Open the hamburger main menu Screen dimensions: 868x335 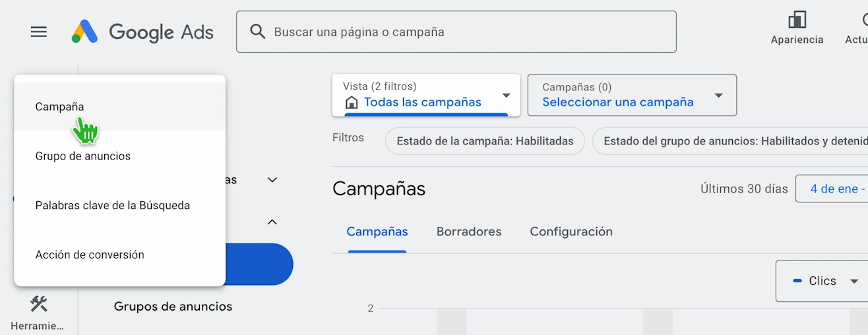(x=39, y=32)
